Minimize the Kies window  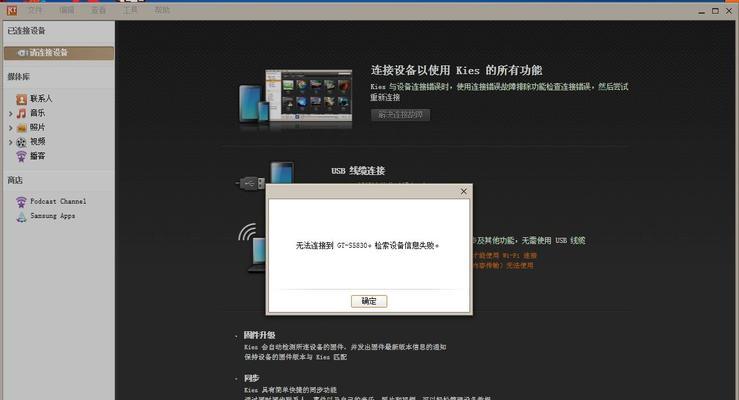tap(701, 11)
